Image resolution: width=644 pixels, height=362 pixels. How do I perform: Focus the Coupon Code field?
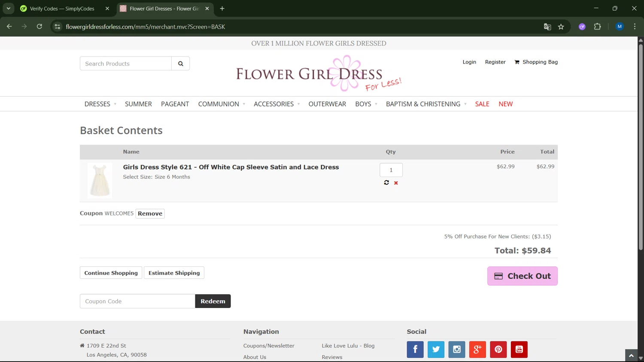(137, 301)
